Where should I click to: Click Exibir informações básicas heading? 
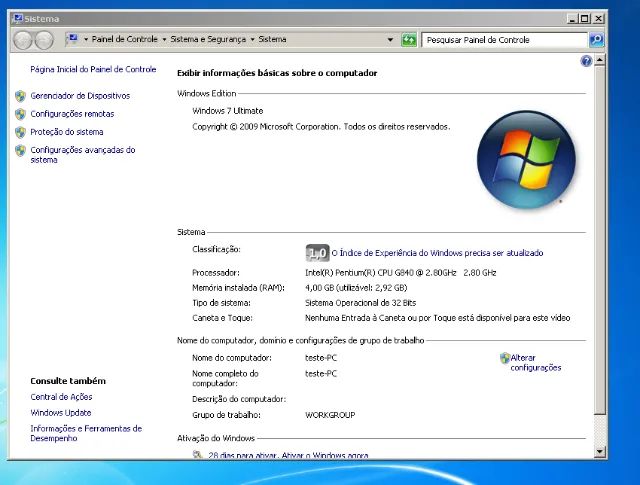pyautogui.click(x=277, y=73)
